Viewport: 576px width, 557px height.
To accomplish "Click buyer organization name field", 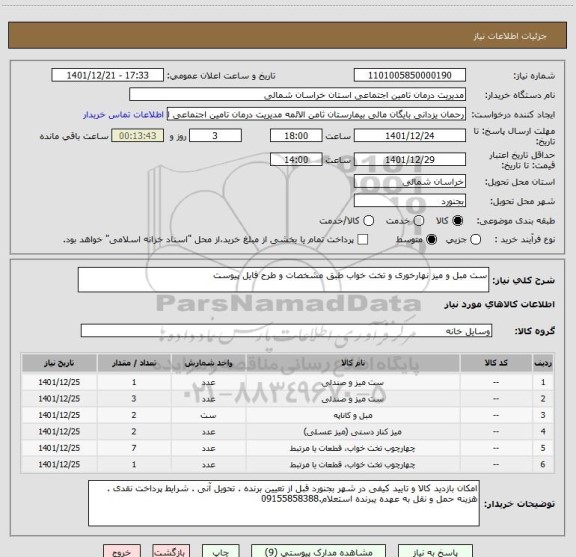I will 298,95.
